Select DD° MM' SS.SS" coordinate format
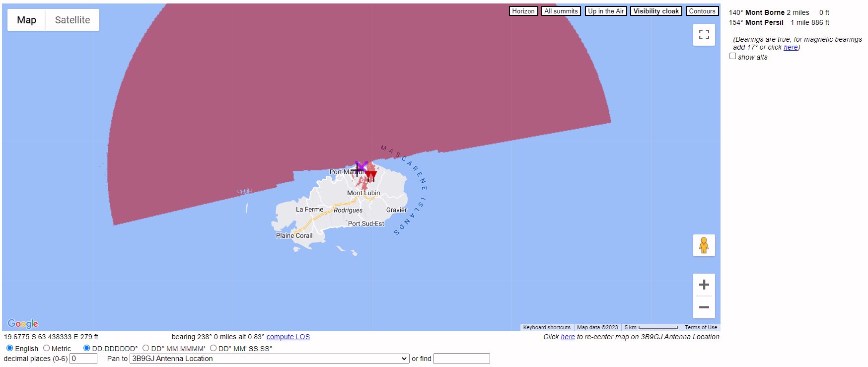Image resolution: width=868 pixels, height=367 pixels. 214,348
